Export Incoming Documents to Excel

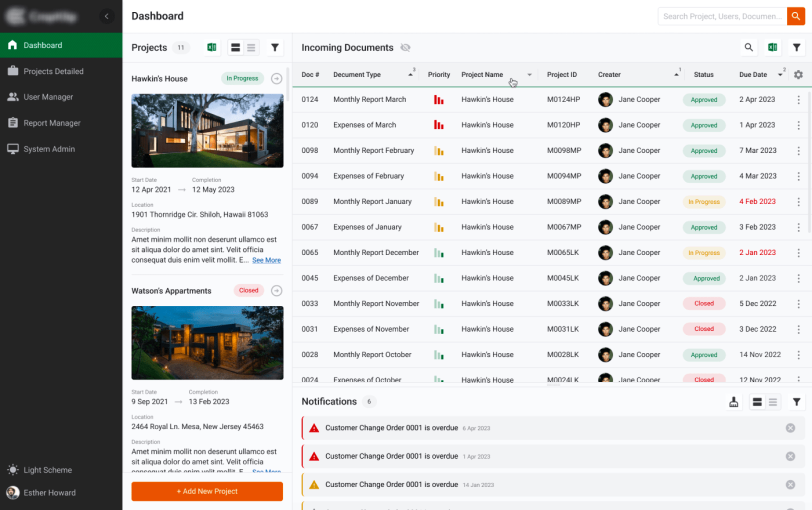[772, 47]
